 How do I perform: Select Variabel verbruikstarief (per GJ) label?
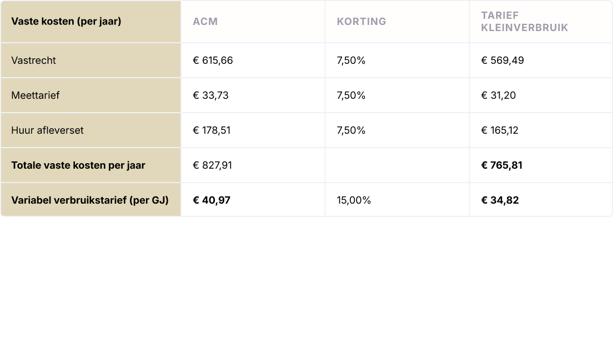click(x=89, y=200)
